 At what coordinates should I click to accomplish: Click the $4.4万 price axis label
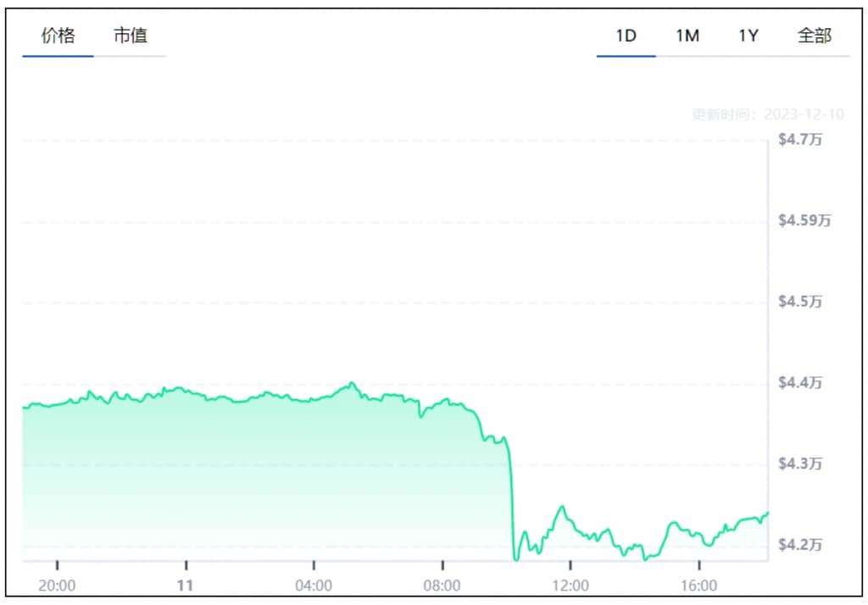point(800,384)
